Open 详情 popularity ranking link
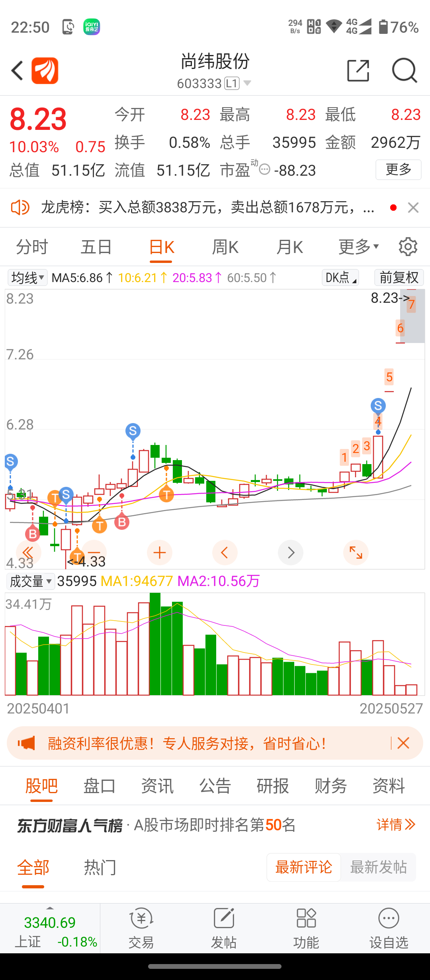 (396, 825)
